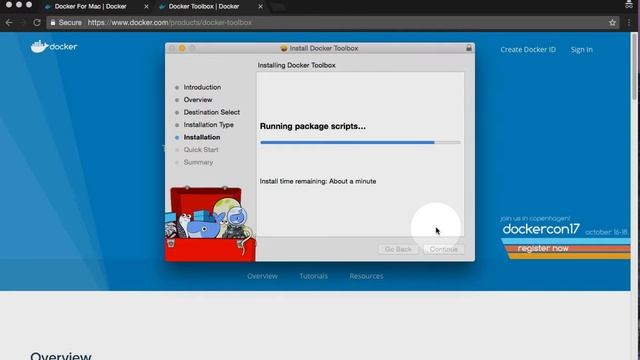Click register now on DockerCon banner
This screenshot has height=360, width=640.
pyautogui.click(x=543, y=248)
